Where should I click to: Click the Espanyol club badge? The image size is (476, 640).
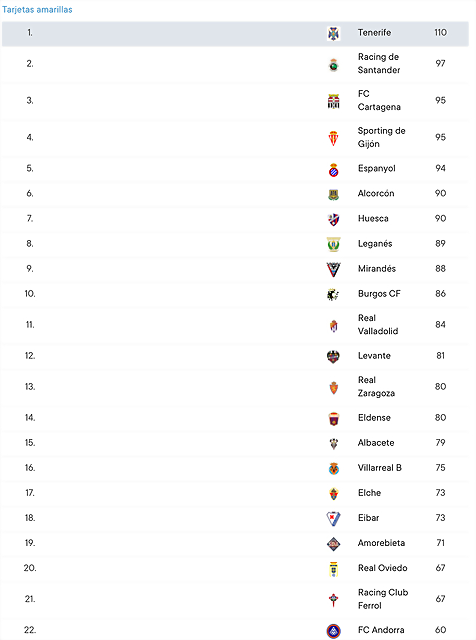[x=334, y=170]
